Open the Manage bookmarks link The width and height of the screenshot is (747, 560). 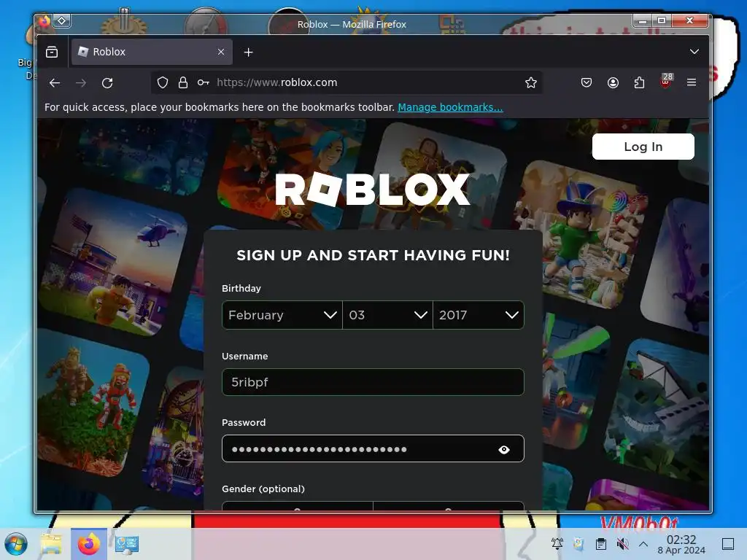click(x=450, y=107)
